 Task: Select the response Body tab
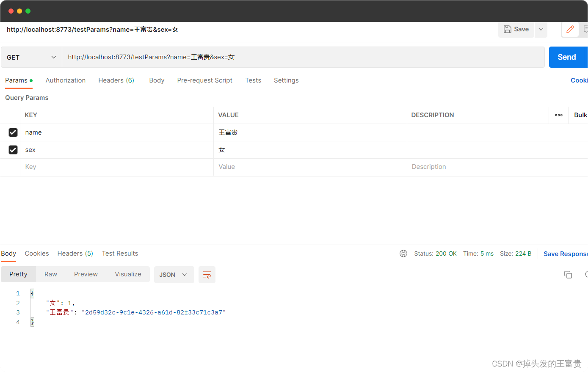coord(8,254)
